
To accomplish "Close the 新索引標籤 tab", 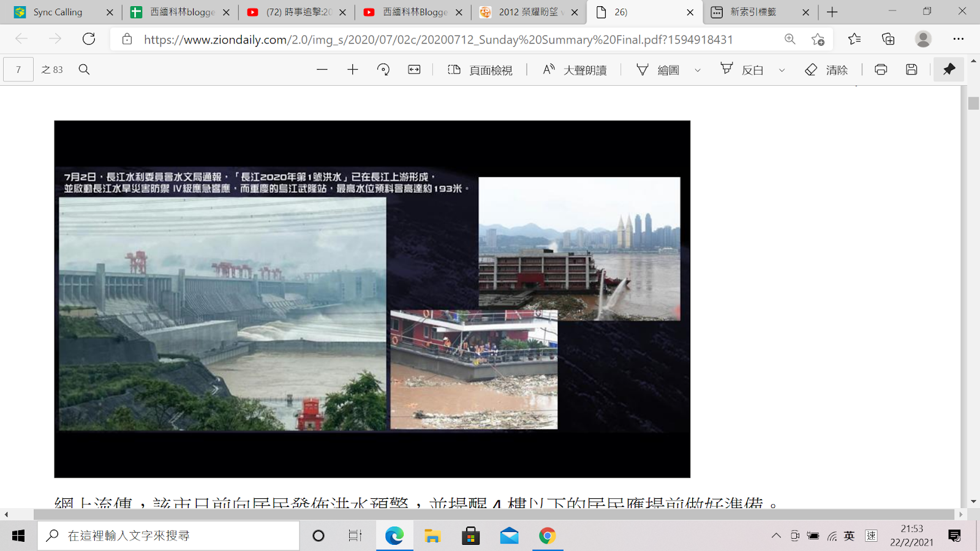I will pos(806,12).
